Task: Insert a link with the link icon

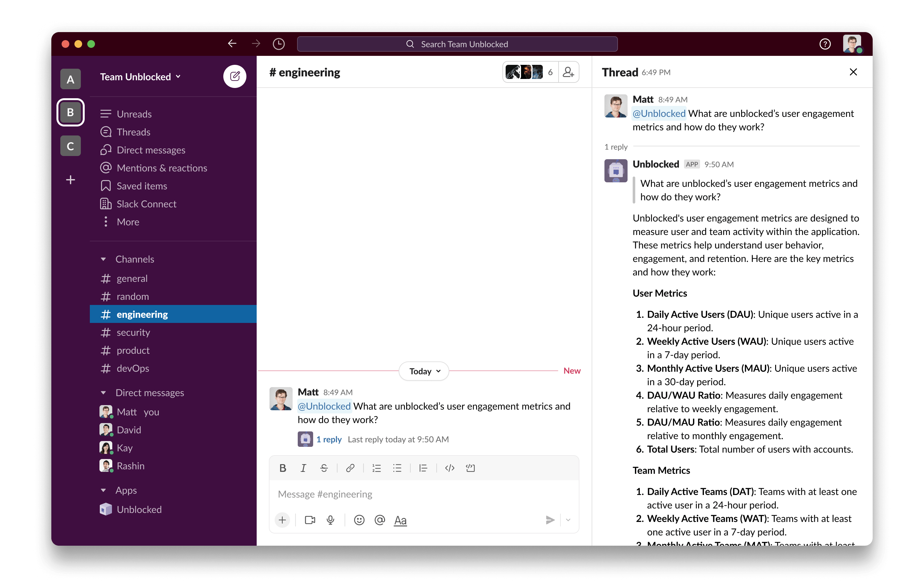Action: tap(350, 468)
